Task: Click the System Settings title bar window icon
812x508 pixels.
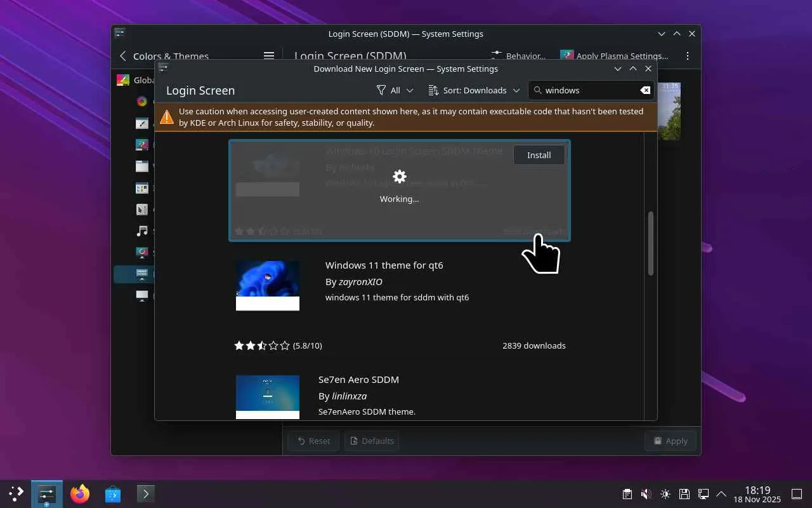Action: click(x=119, y=33)
